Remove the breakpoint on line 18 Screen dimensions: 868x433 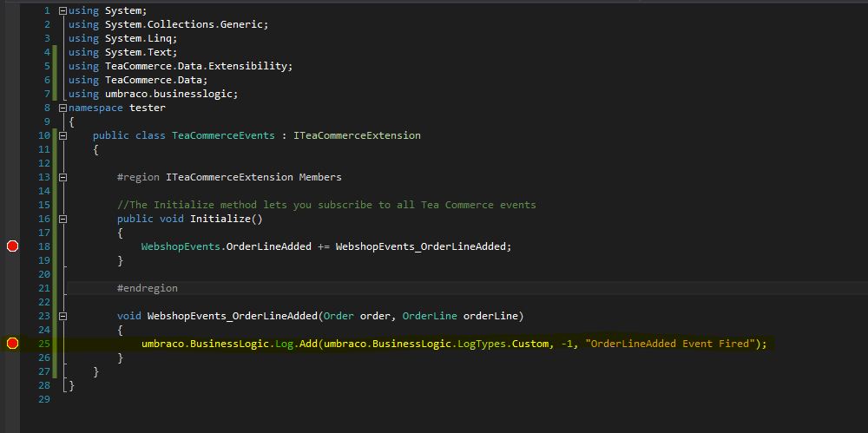point(12,246)
